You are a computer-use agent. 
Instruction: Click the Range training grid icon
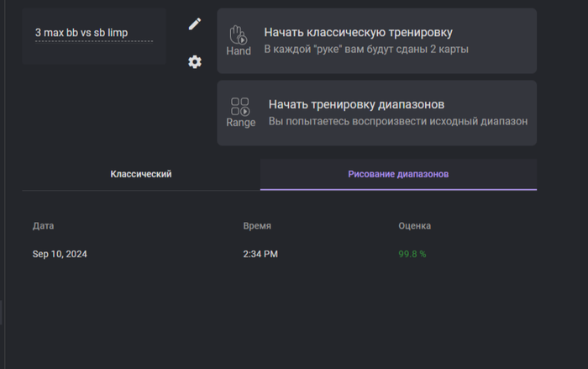tap(240, 107)
